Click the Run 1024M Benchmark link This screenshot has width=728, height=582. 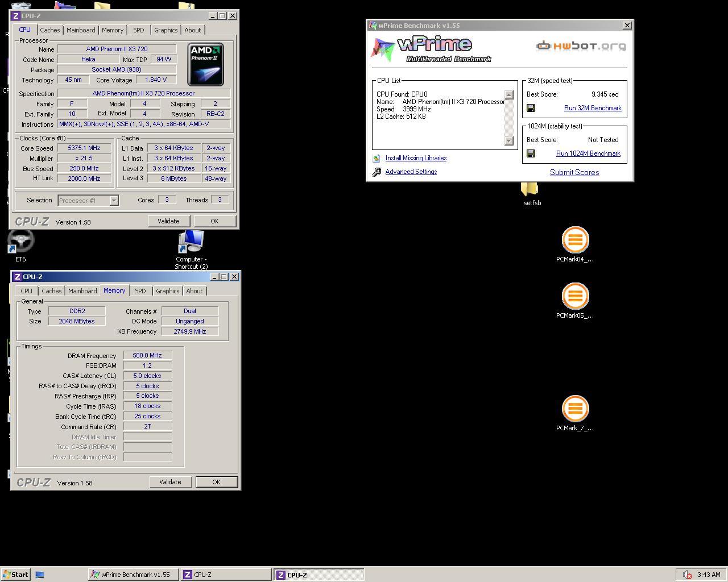point(588,153)
